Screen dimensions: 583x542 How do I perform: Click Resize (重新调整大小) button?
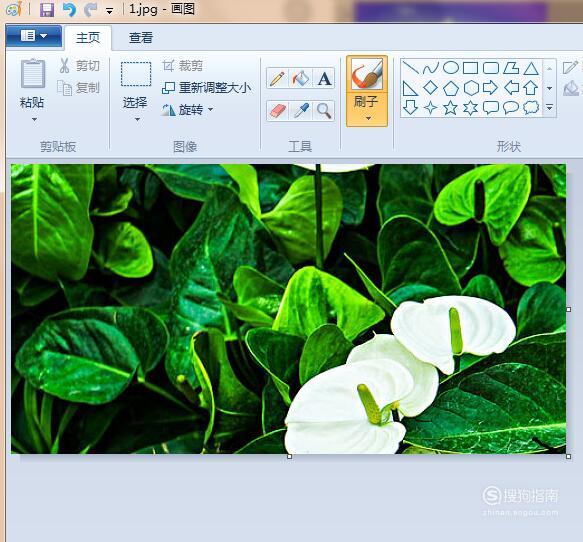click(x=207, y=88)
